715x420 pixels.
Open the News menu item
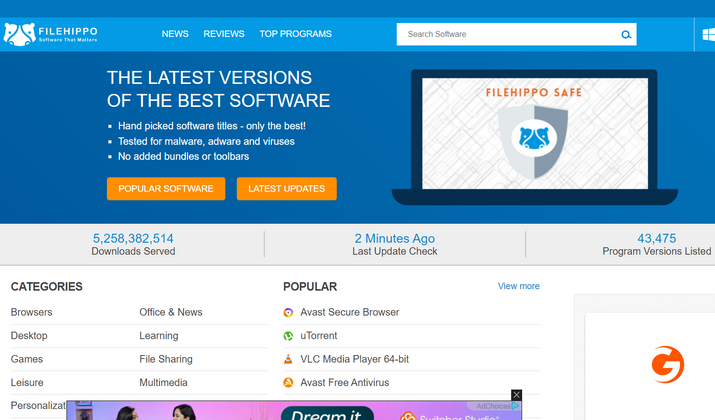175,34
